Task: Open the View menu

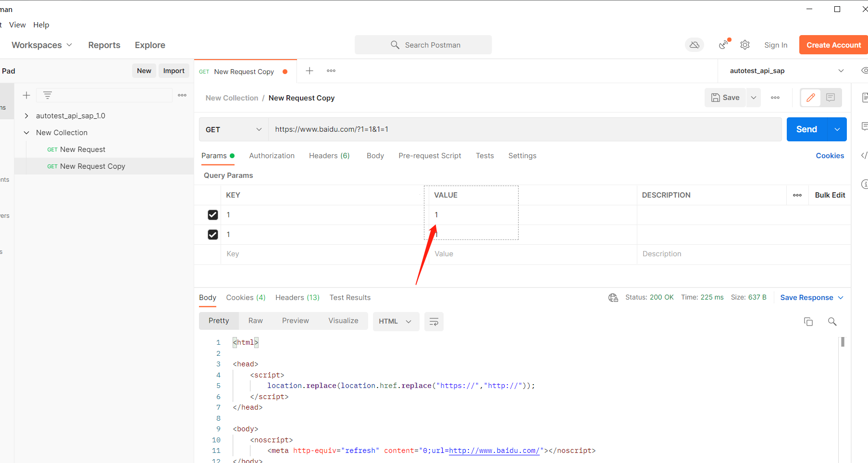Action: [x=17, y=25]
